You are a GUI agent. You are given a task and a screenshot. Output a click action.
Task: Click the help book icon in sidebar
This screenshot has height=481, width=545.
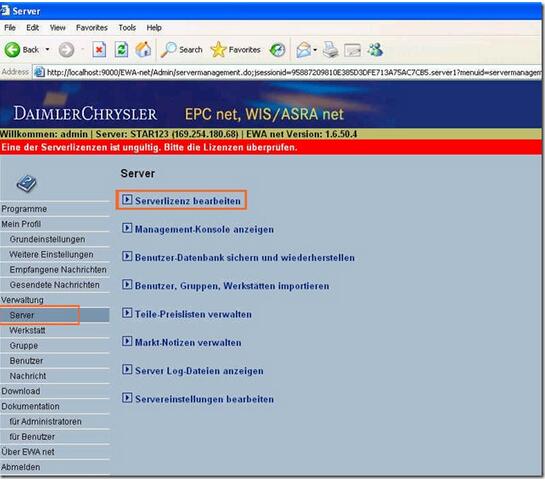(x=26, y=183)
